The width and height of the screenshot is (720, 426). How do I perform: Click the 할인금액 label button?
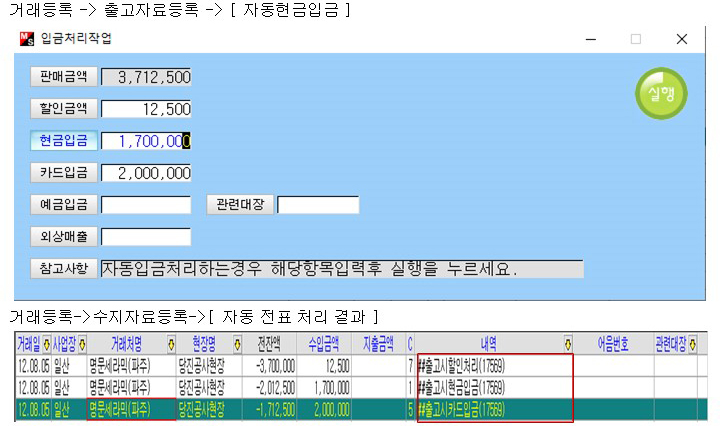tap(64, 109)
